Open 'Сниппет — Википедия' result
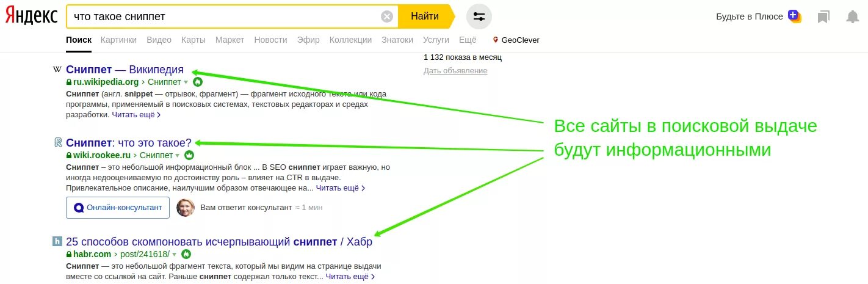The height and width of the screenshot is (284, 868). [x=125, y=70]
